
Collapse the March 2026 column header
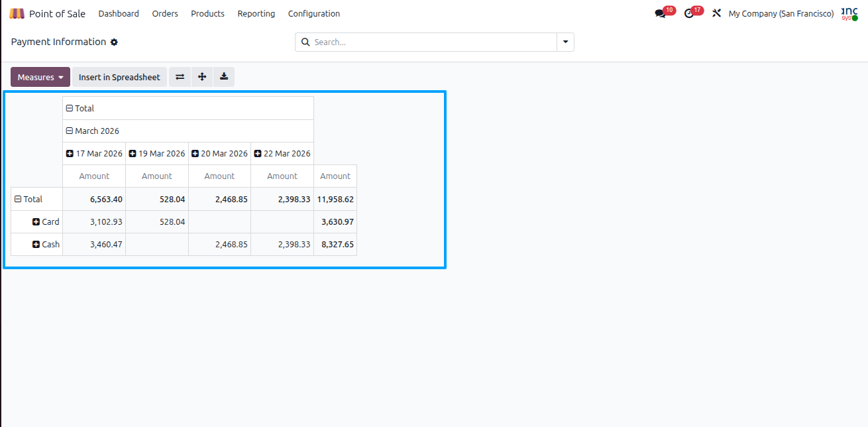click(93, 131)
